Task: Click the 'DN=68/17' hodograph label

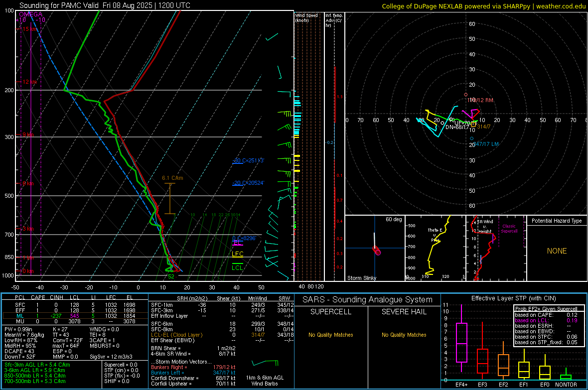Action: point(457,127)
